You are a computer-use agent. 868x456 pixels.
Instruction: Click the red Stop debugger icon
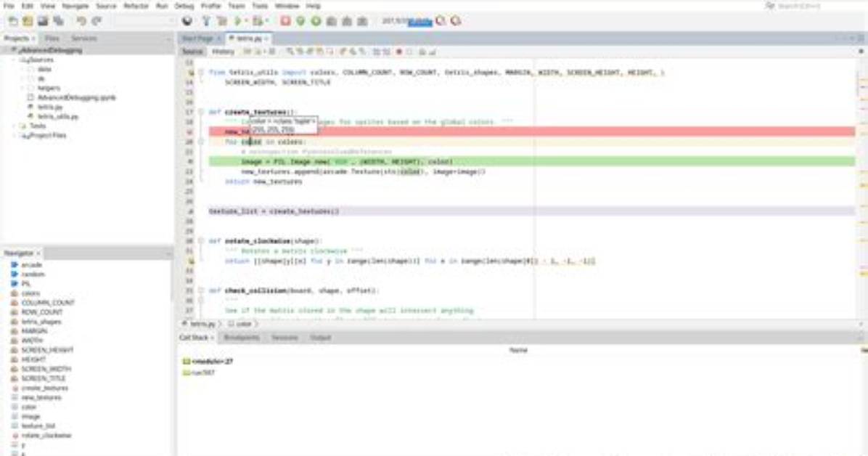(285, 21)
